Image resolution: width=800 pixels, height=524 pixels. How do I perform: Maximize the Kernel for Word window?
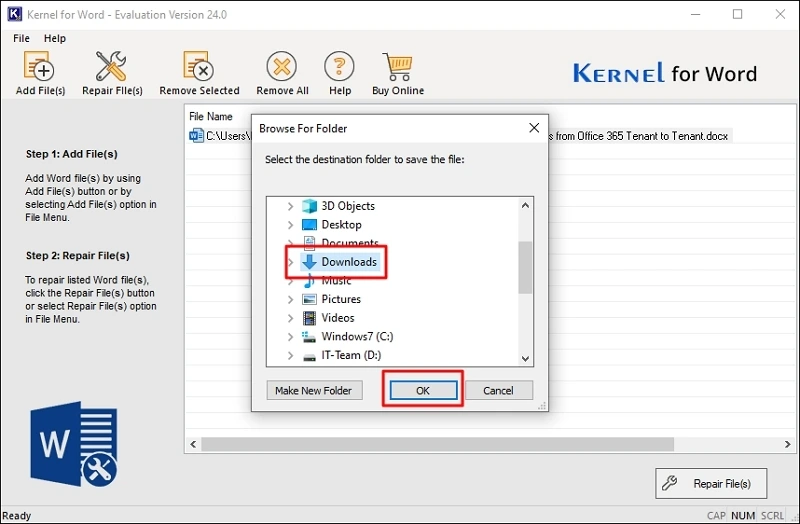click(x=737, y=14)
